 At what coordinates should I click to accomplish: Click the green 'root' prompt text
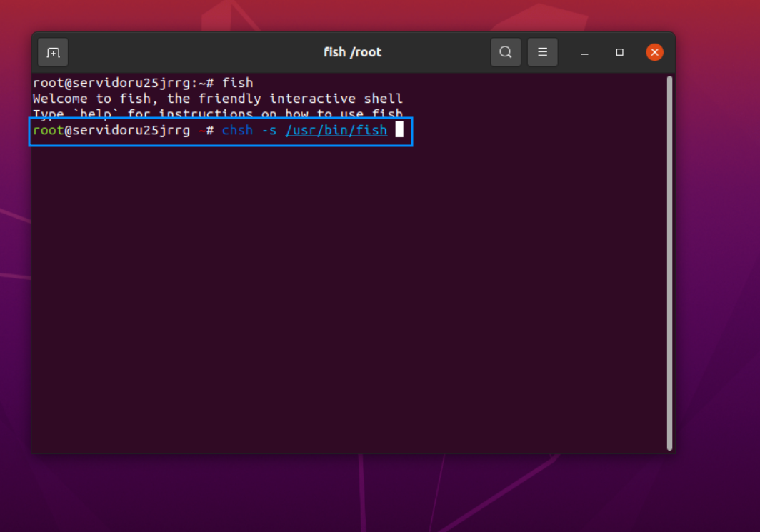pyautogui.click(x=48, y=131)
